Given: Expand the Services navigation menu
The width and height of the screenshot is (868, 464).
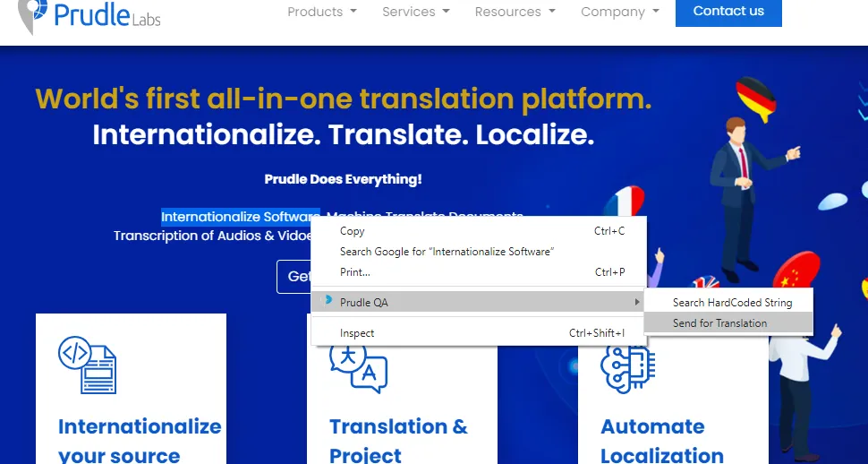Looking at the screenshot, I should [x=416, y=12].
